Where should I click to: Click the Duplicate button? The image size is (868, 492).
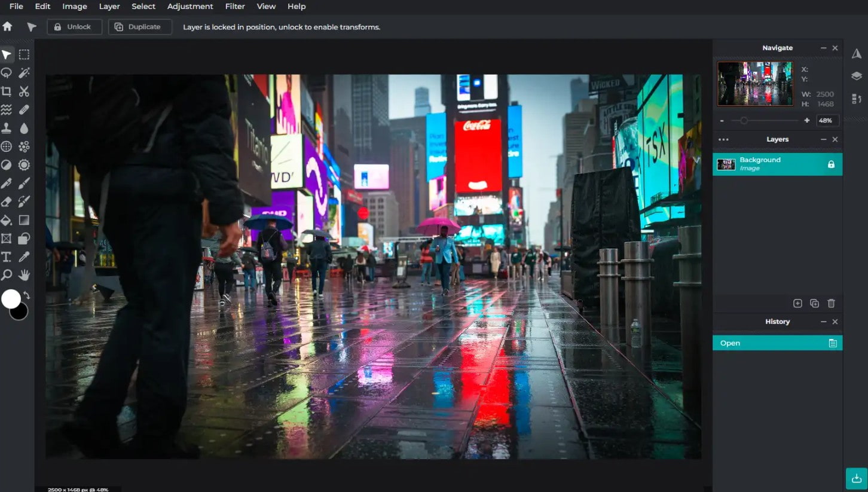point(140,27)
